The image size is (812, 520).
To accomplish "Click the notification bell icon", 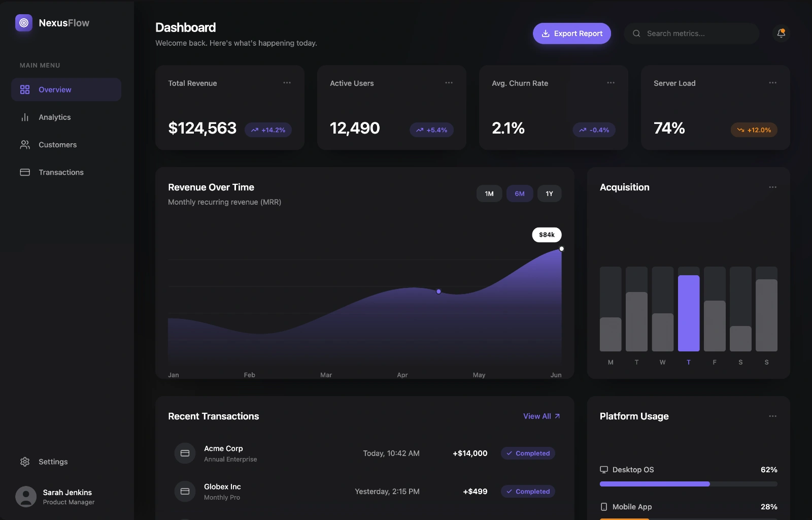I will pyautogui.click(x=781, y=34).
